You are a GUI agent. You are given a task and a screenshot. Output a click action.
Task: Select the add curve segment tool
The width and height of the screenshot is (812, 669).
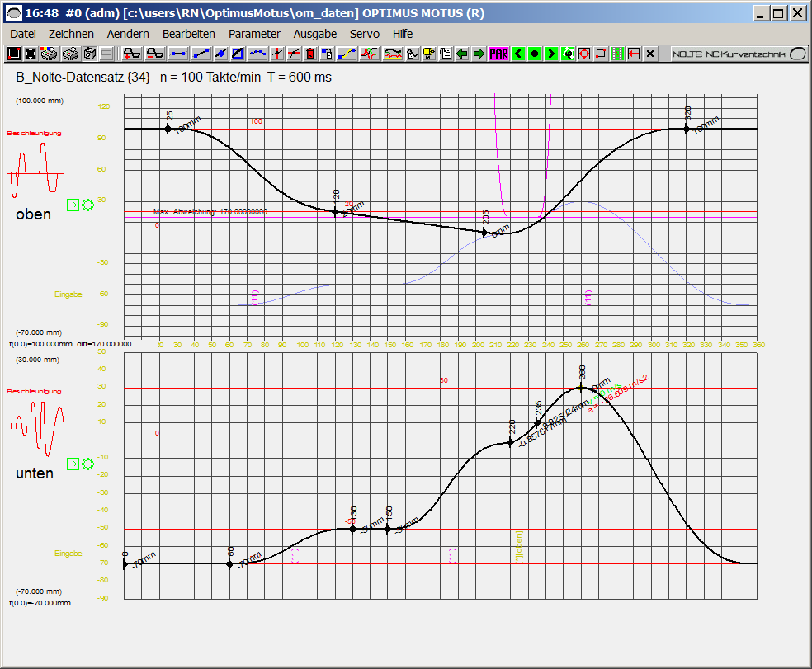pos(131,54)
